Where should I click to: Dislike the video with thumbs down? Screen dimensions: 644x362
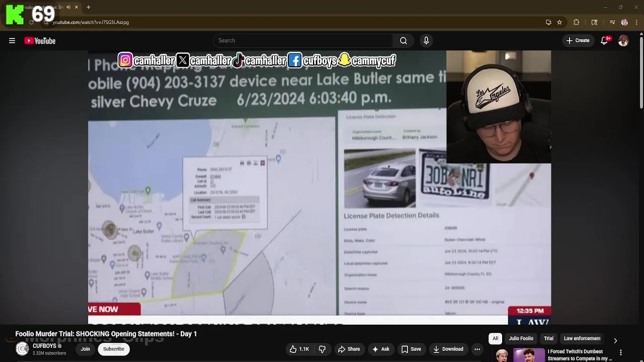pos(322,349)
